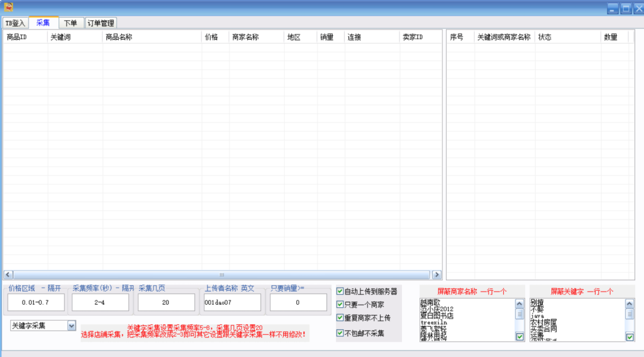The width and height of the screenshot is (644, 357).
Task: Disable the 只要一个商家 checkbox
Action: coord(340,305)
